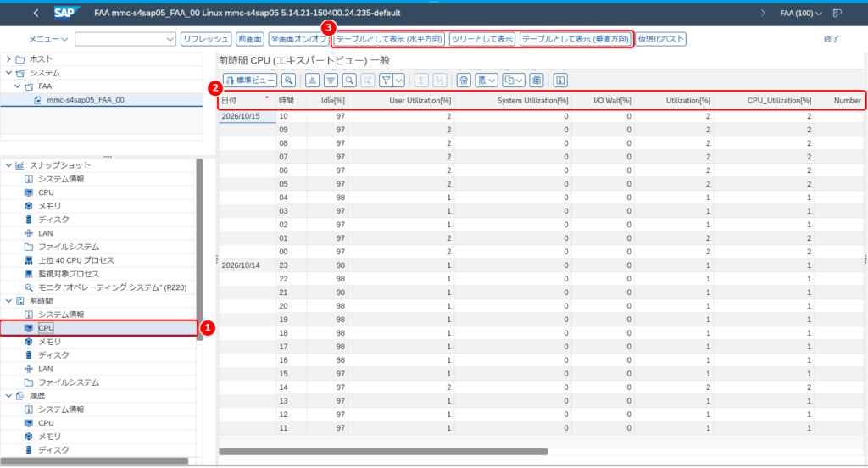Click the 仮想化ホスト button
Viewport: 868px width, 468px height.
click(x=660, y=39)
